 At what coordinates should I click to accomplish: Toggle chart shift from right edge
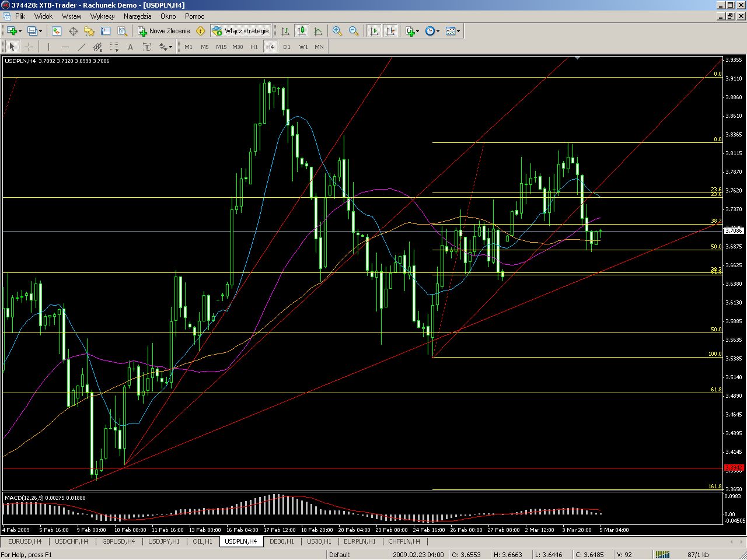pyautogui.click(x=390, y=31)
